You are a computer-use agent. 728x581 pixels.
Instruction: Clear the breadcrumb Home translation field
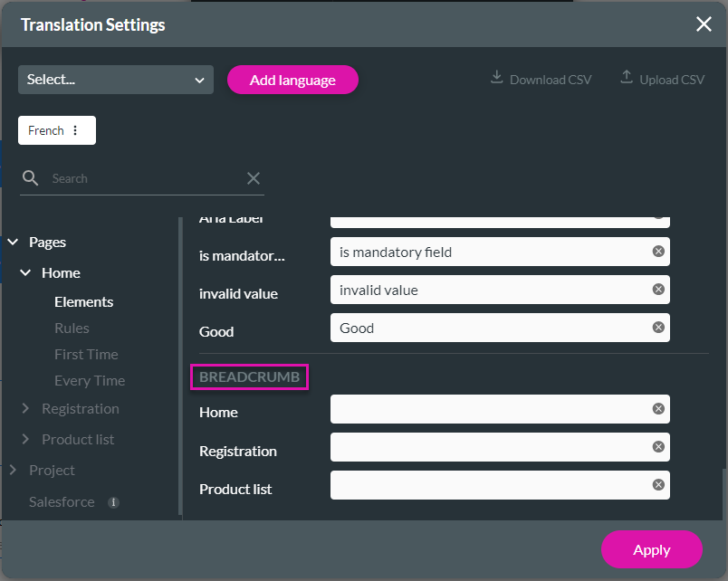pyautogui.click(x=658, y=409)
